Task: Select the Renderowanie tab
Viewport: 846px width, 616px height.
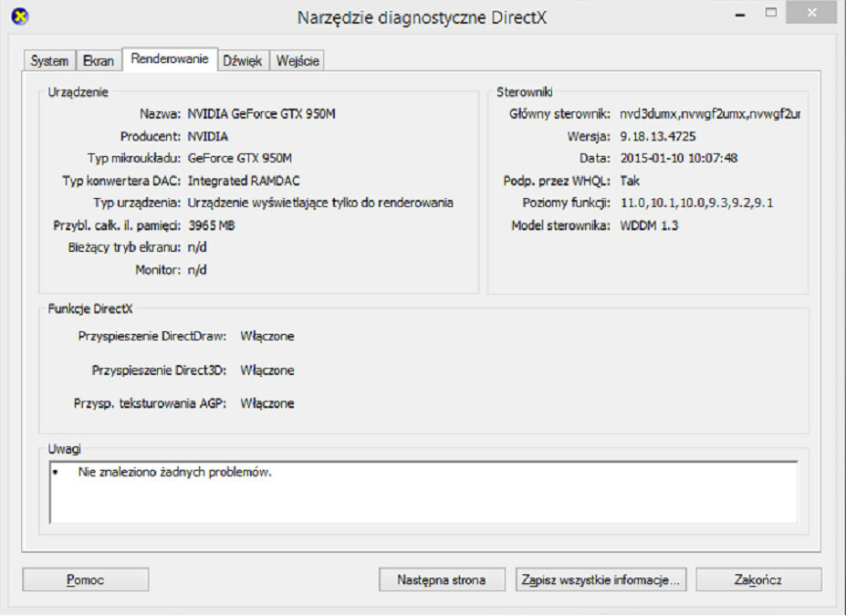Action: [170, 58]
